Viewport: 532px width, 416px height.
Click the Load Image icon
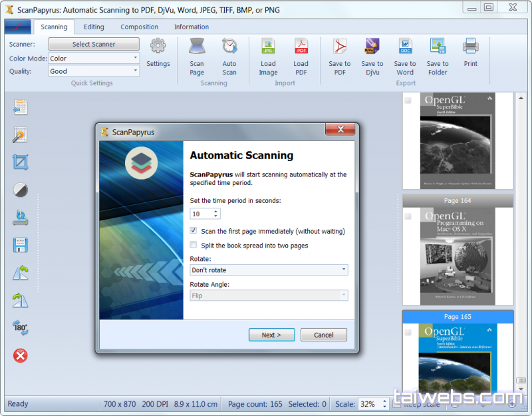pyautogui.click(x=268, y=47)
